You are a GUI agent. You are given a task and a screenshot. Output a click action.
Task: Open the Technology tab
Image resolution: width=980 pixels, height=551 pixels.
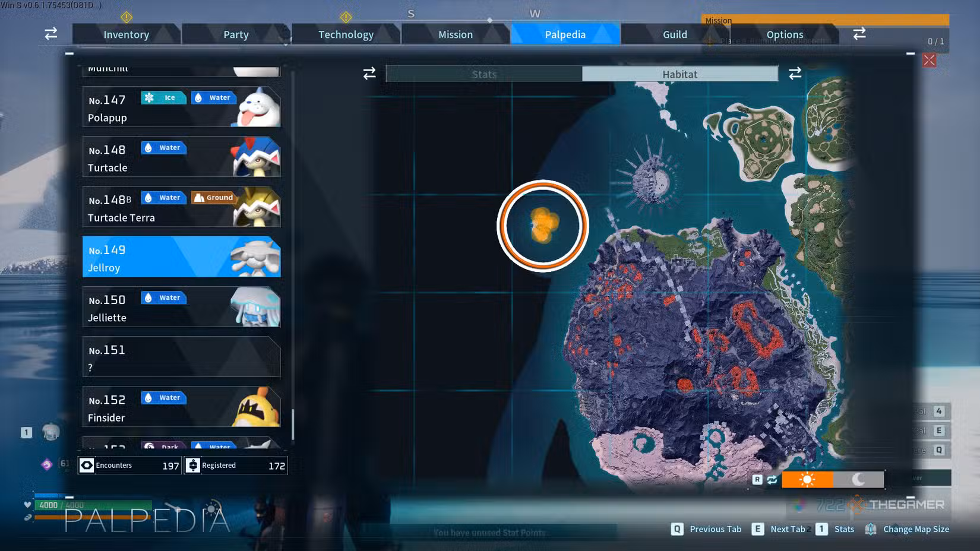[346, 34]
